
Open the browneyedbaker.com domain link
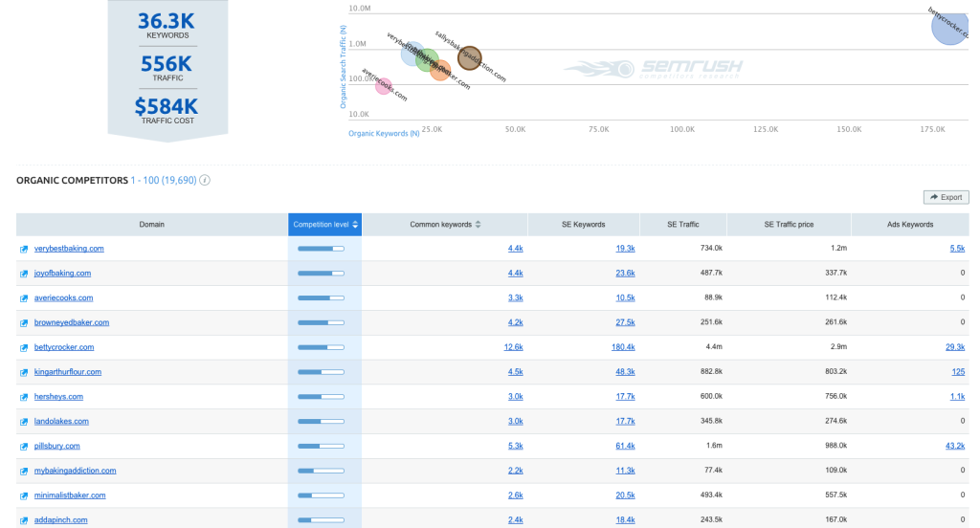71,322
